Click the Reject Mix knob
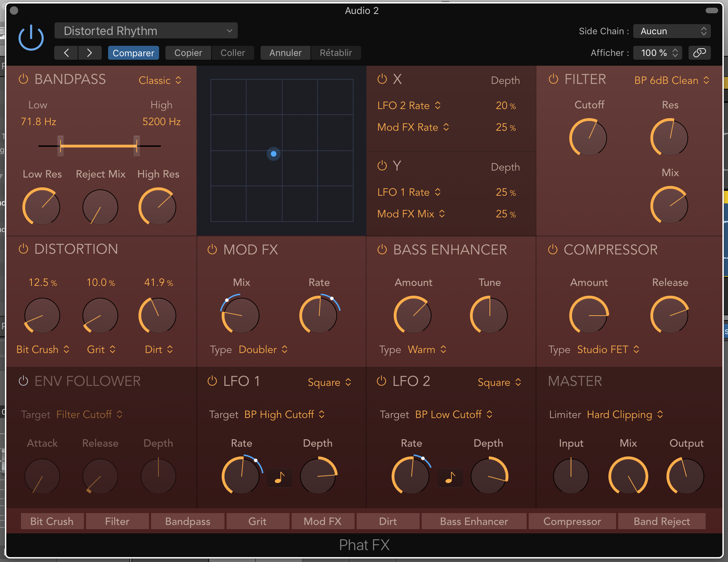 (100, 207)
